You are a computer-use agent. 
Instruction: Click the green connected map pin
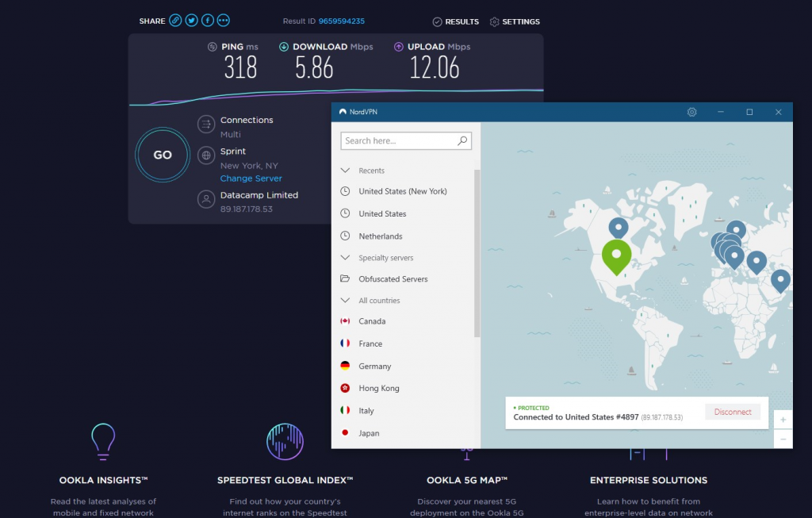click(x=616, y=257)
